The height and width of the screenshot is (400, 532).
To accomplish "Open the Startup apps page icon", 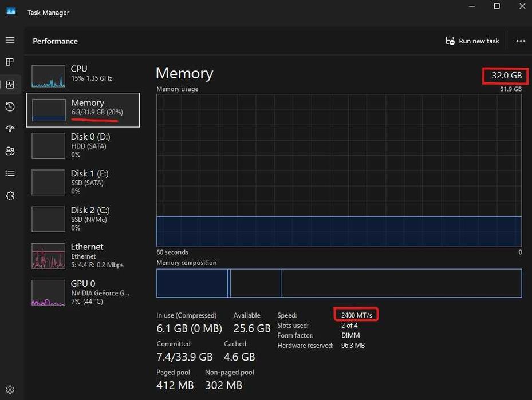I will (x=10, y=129).
